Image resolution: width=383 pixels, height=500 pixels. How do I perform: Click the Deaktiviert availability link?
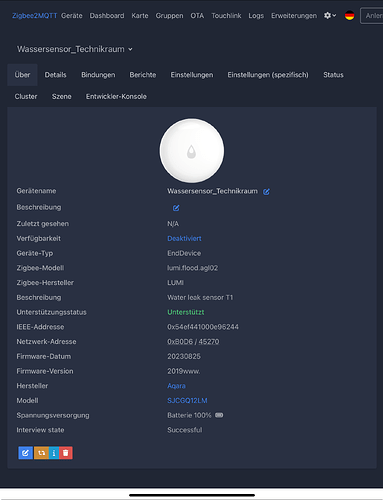(x=184, y=239)
